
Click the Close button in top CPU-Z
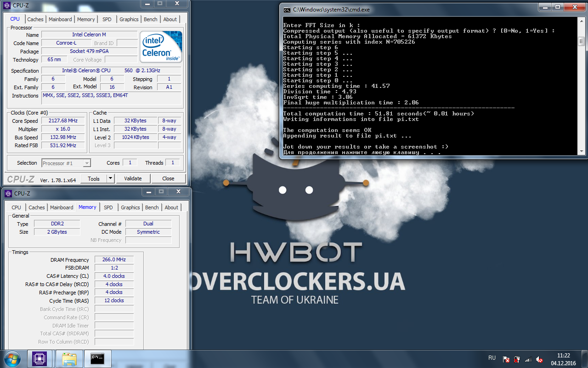pos(168,178)
